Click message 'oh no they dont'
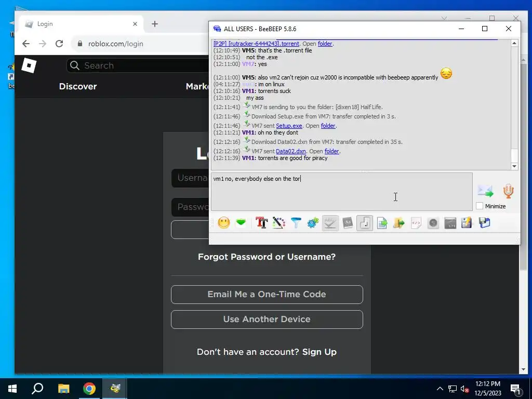This screenshot has height=399, width=532. pyautogui.click(x=278, y=132)
